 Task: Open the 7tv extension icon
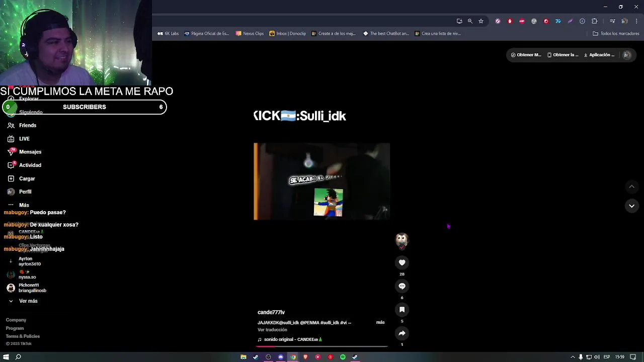558,21
